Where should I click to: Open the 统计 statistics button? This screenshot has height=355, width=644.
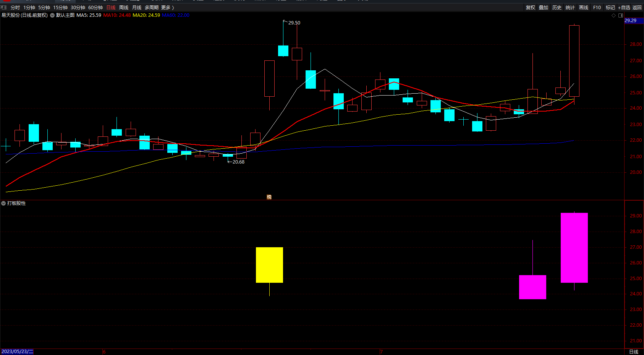pos(570,8)
